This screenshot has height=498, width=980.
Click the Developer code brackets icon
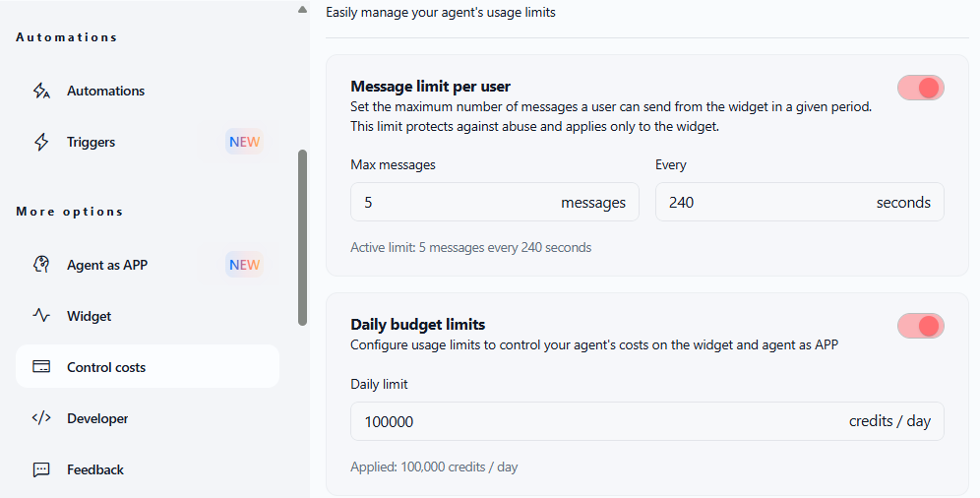click(x=41, y=418)
